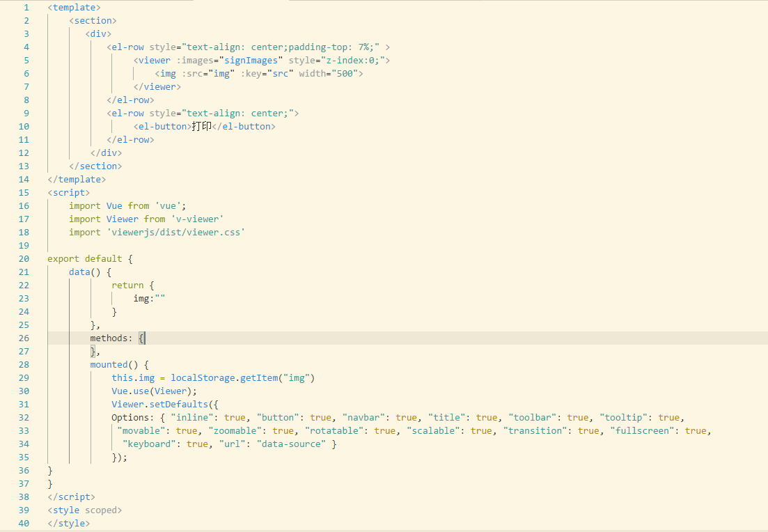Click the "Options:" key
Image resolution: width=768 pixels, height=532 pixels.
[x=133, y=417]
